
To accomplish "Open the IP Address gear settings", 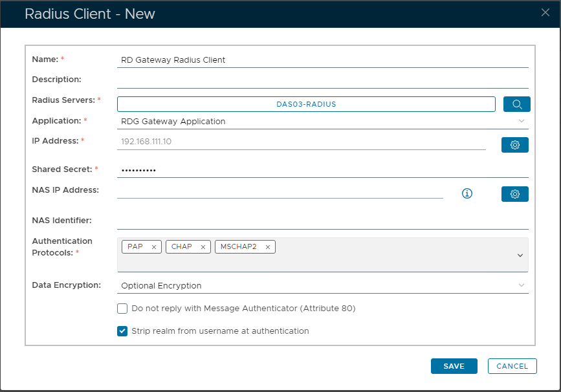I will [514, 145].
